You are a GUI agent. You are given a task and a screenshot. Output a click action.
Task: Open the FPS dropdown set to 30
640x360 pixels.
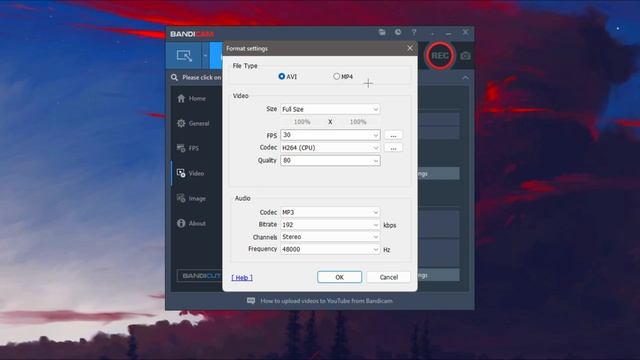tap(330, 135)
